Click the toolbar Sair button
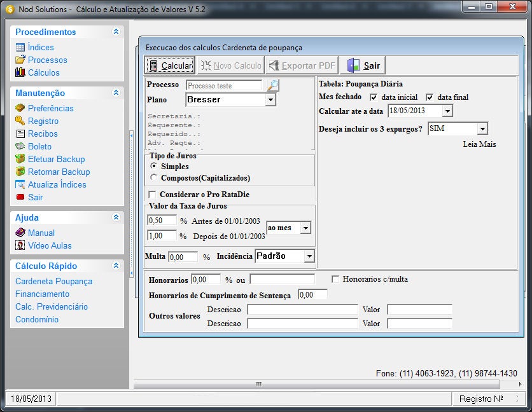The height and width of the screenshot is (412, 532). click(x=363, y=65)
